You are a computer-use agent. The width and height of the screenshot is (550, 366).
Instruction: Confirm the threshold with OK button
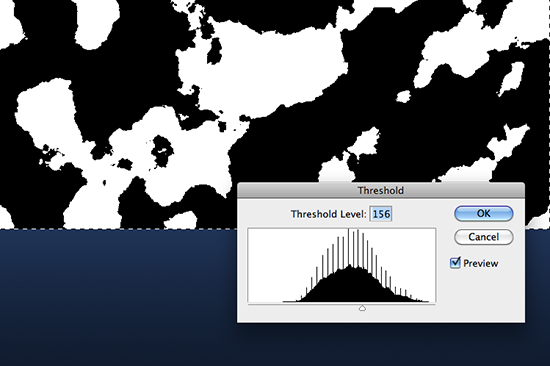coord(484,213)
